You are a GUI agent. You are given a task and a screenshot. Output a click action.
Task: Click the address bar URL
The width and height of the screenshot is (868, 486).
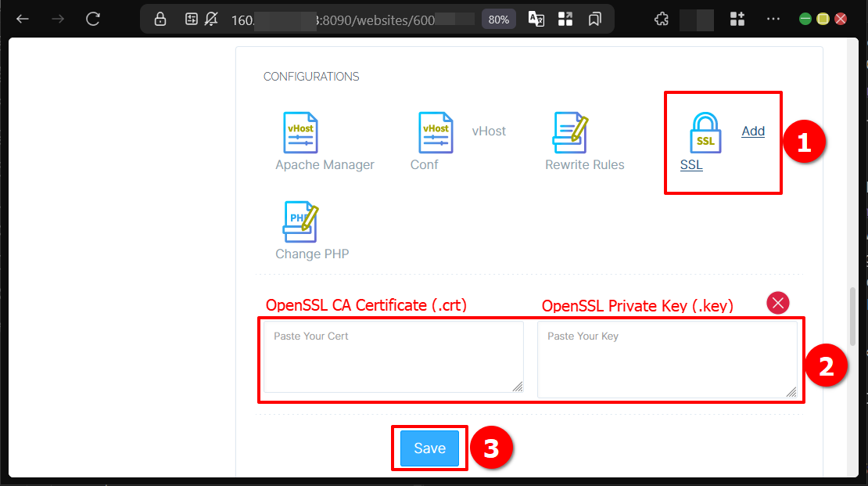352,20
